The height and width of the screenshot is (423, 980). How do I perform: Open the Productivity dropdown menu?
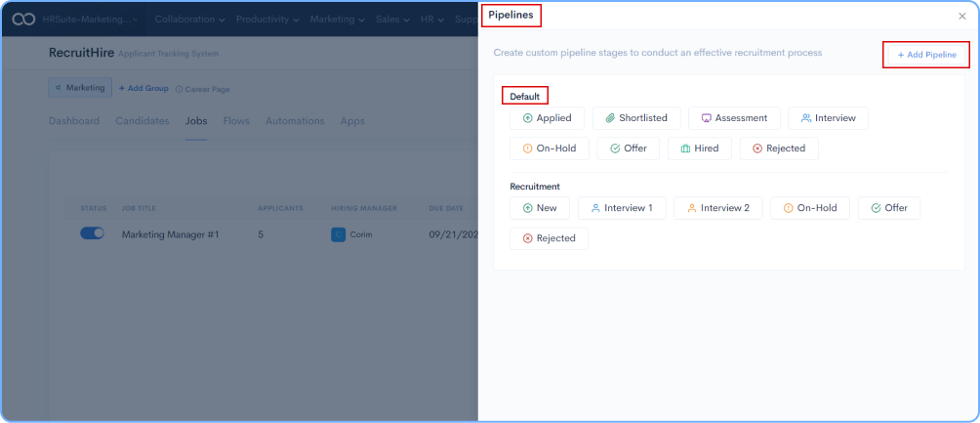tap(272, 19)
